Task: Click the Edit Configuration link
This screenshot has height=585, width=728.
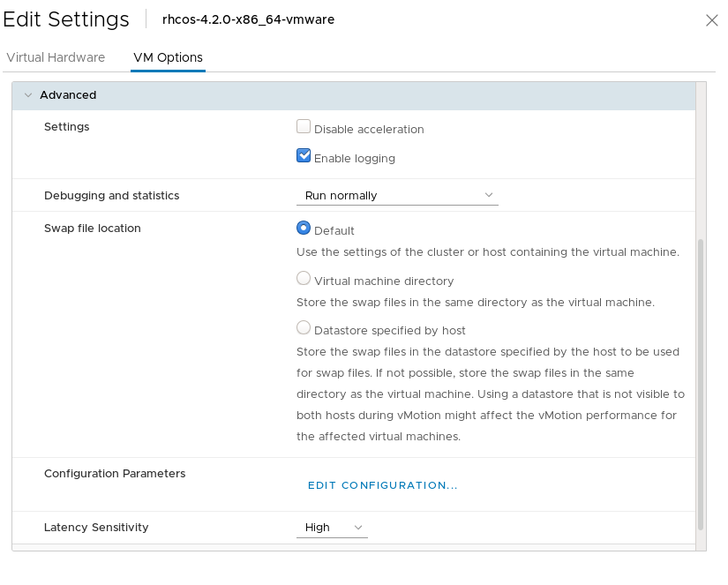Action: coord(382,485)
